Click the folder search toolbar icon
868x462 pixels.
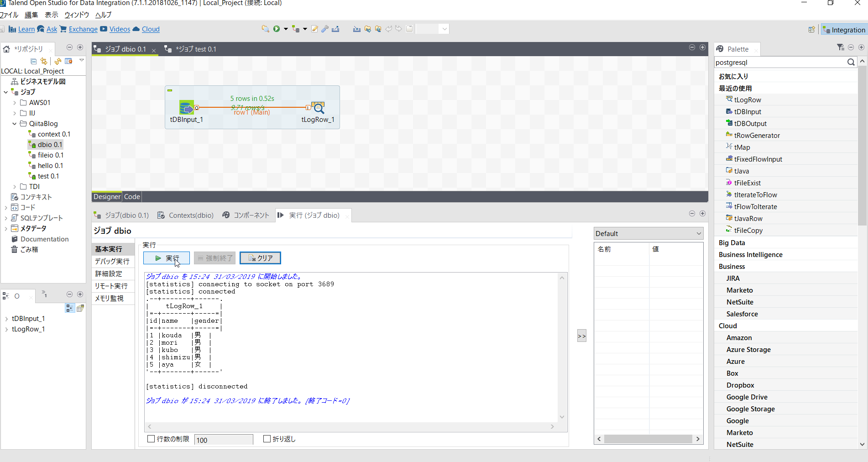(265, 29)
